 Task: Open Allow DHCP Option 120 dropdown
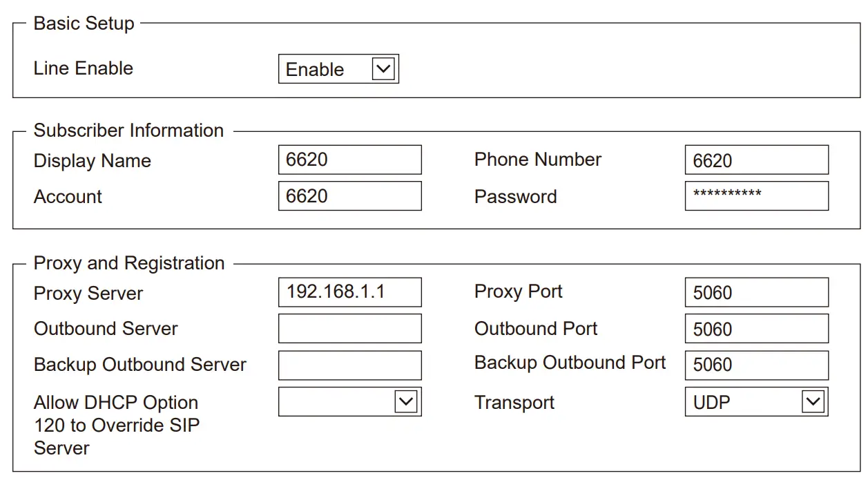pos(406,402)
